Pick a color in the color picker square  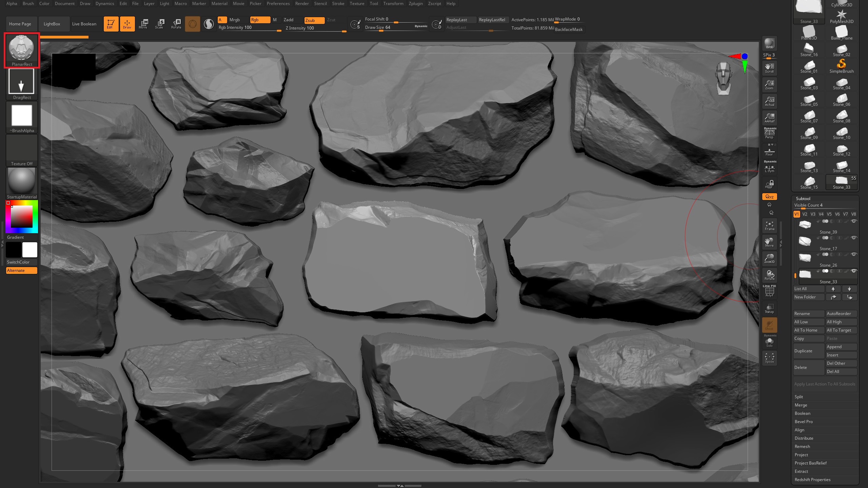21,217
